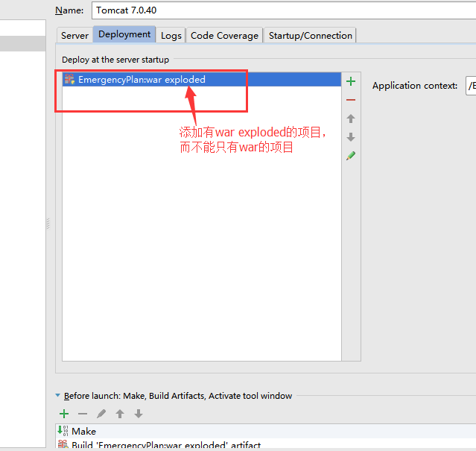
Task: Switch to the Logs tab
Action: [x=171, y=36]
